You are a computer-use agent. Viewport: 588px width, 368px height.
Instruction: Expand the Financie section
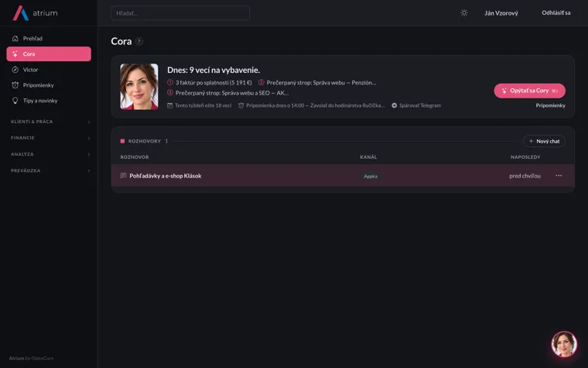click(x=50, y=138)
